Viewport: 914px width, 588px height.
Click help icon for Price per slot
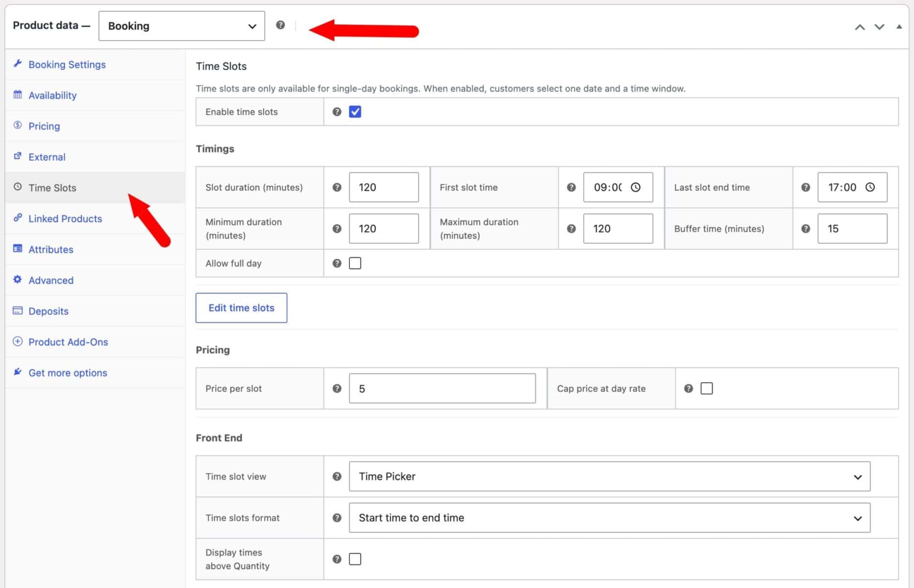(337, 389)
